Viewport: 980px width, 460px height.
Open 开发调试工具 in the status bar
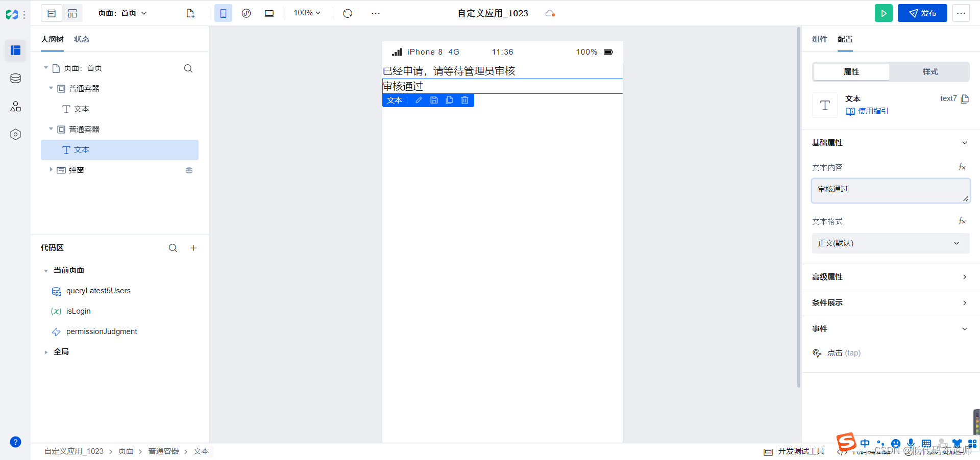click(x=794, y=451)
